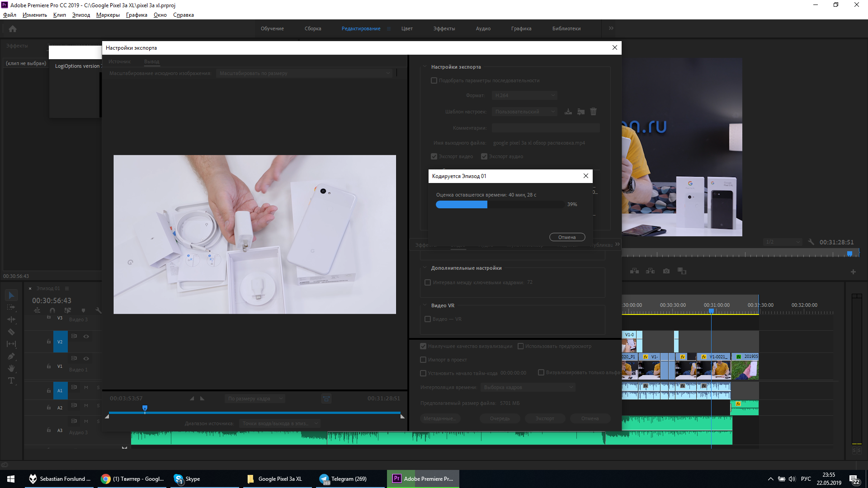Toggle Match Sequence Settings checkbox
The height and width of the screenshot is (488, 868).
(x=434, y=80)
